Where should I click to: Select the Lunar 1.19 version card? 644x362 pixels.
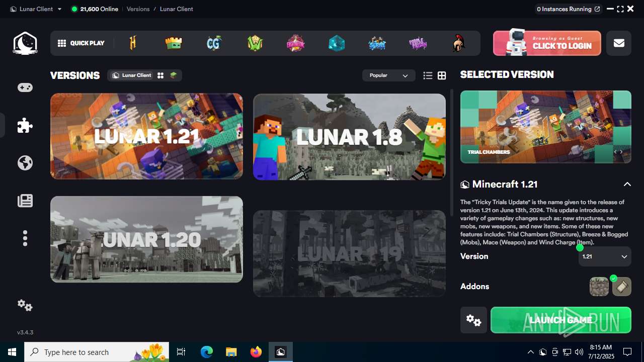(x=349, y=253)
